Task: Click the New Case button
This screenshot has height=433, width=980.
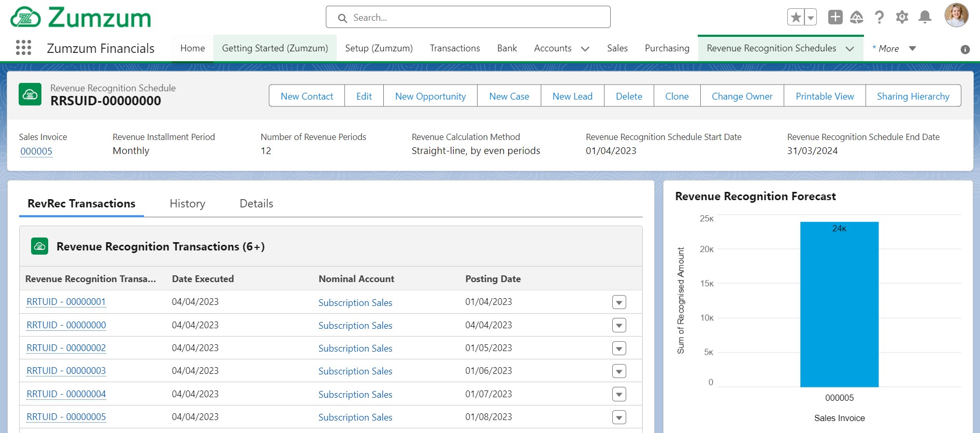Action: click(509, 96)
